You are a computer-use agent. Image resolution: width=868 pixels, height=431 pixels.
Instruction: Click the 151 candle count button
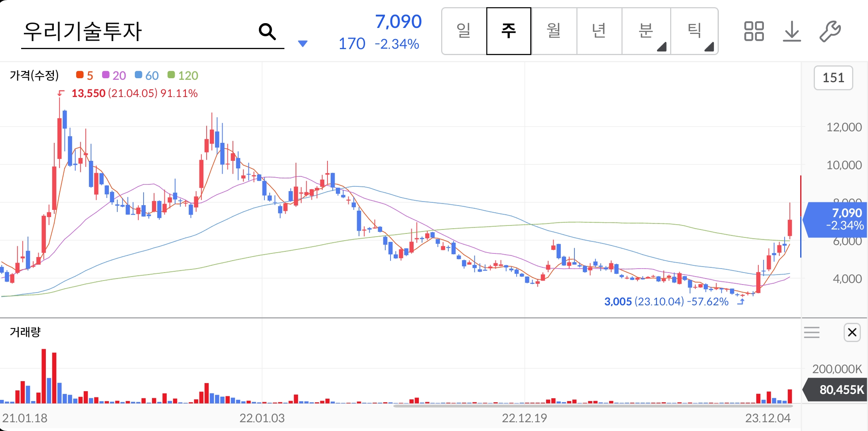(x=833, y=78)
